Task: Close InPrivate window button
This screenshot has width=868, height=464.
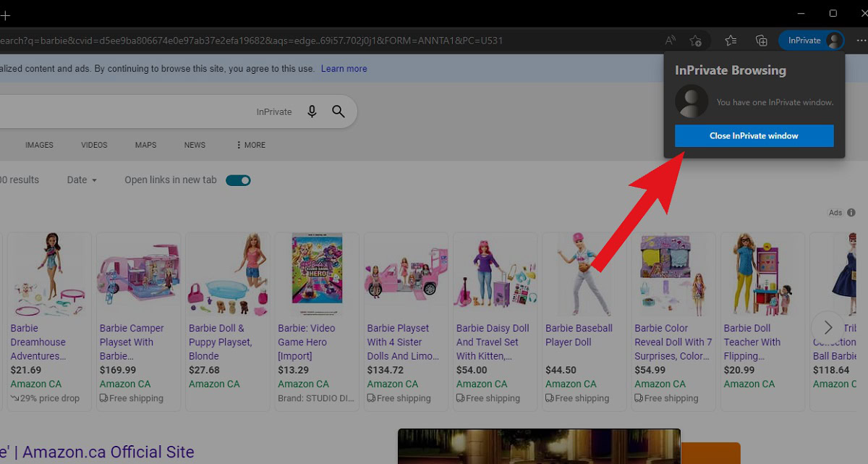Action: [754, 135]
